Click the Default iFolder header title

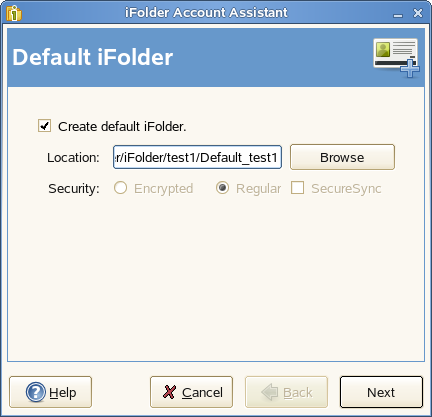tap(93, 57)
